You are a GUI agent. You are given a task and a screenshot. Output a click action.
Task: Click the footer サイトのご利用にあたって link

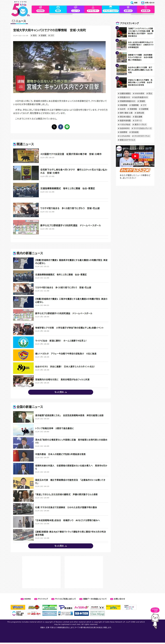click(x=64, y=599)
